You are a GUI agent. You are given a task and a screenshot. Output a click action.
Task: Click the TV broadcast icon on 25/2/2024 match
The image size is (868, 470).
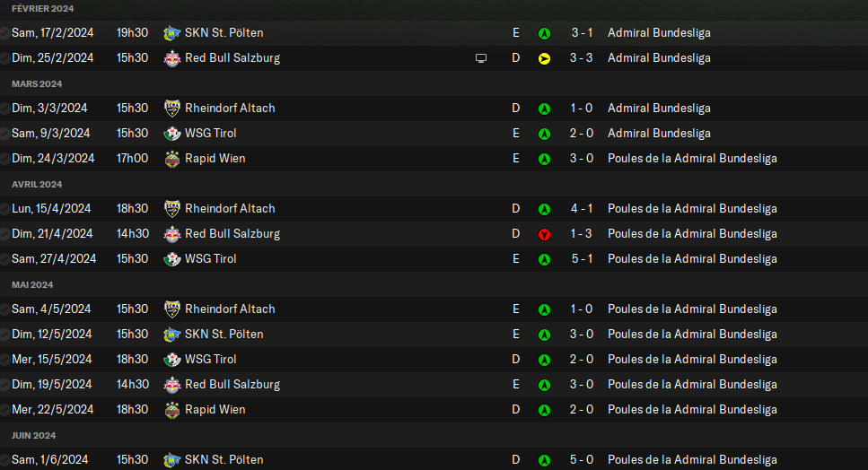(x=481, y=58)
